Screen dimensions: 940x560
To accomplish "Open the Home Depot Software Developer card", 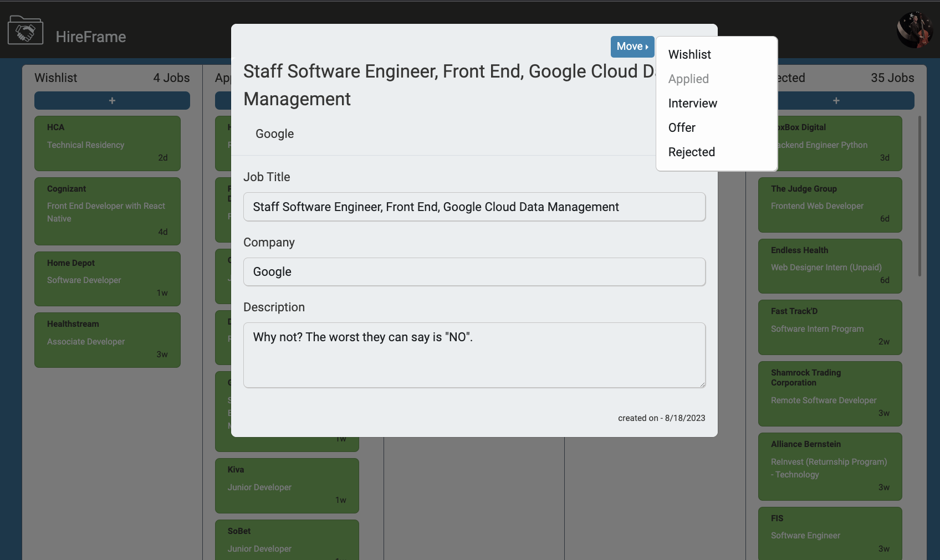I will point(107,279).
